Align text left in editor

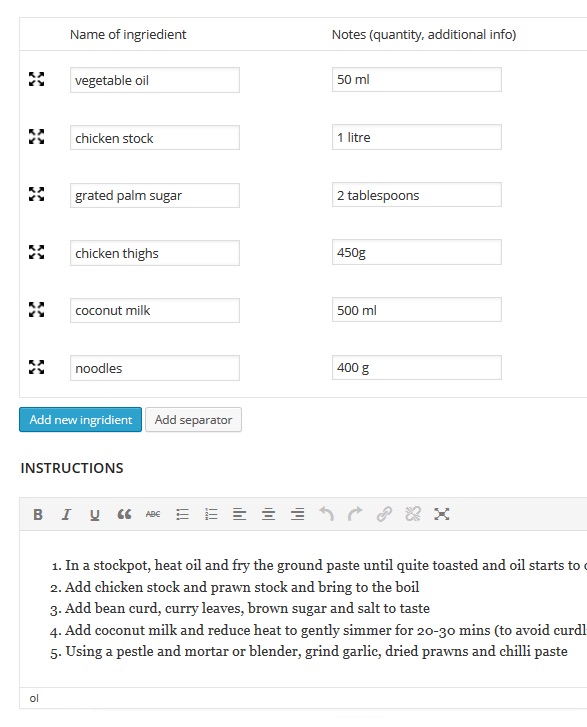pyautogui.click(x=239, y=514)
